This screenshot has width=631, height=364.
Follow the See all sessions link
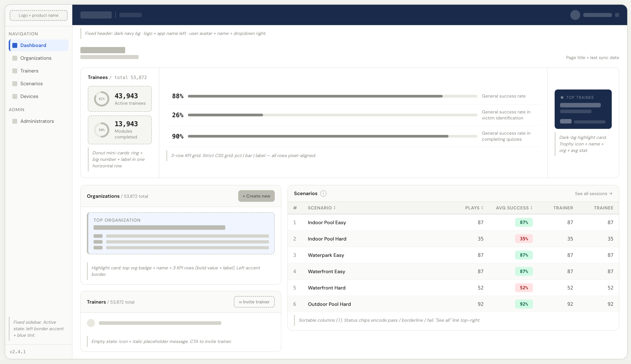click(593, 194)
